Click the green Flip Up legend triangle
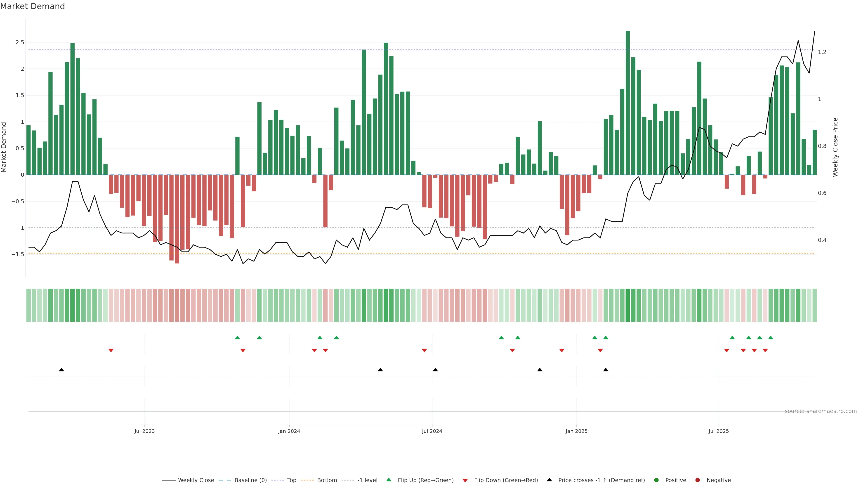Viewport: 868px width, 488px height. coord(389,480)
